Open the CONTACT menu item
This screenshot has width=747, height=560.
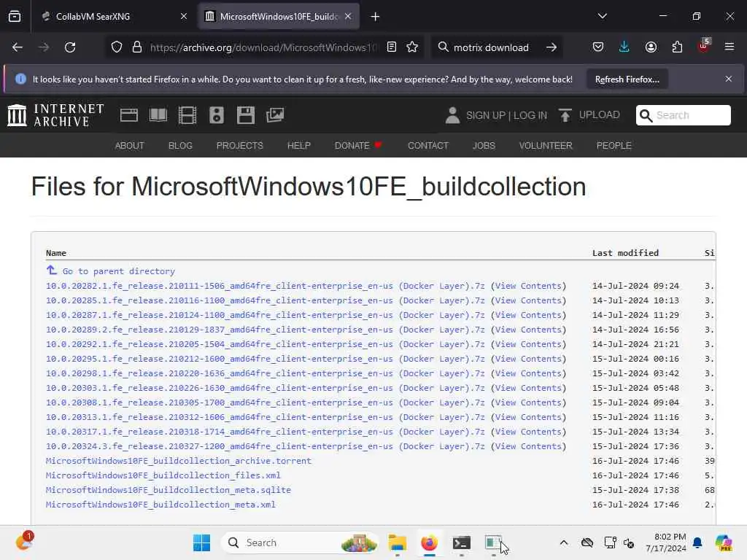pos(427,146)
